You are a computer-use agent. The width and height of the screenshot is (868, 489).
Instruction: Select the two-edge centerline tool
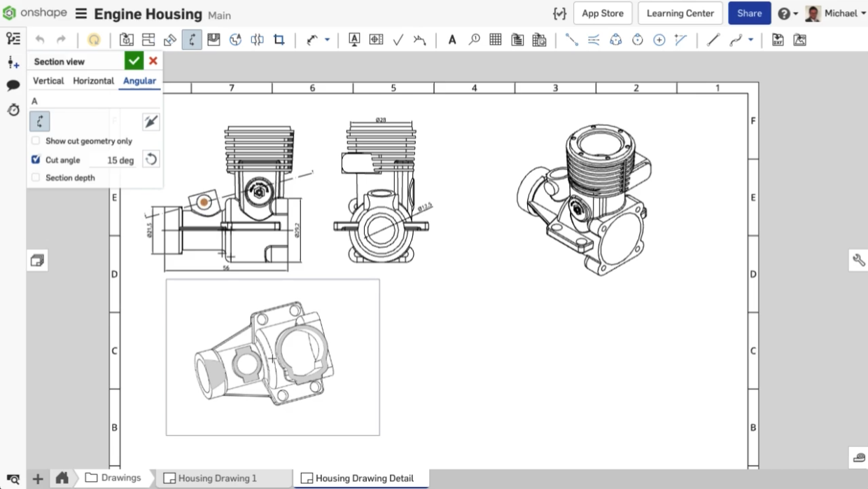[x=594, y=40]
